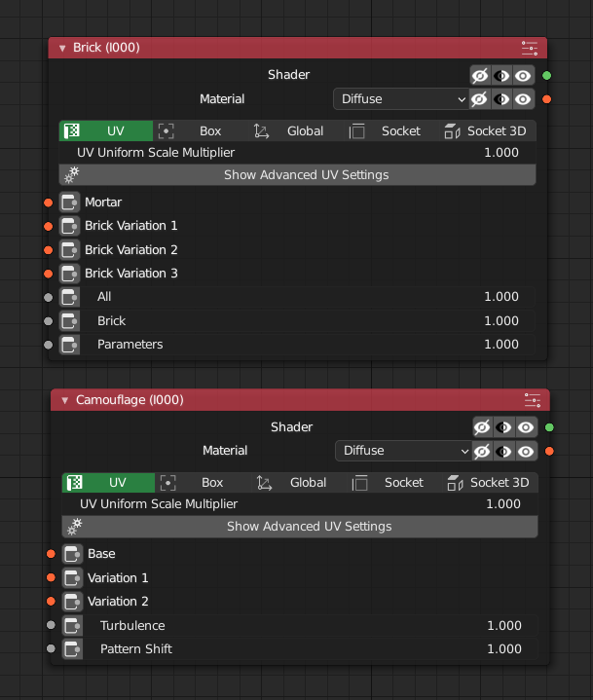Select UV mapping tab in Camouflage node

108,483
